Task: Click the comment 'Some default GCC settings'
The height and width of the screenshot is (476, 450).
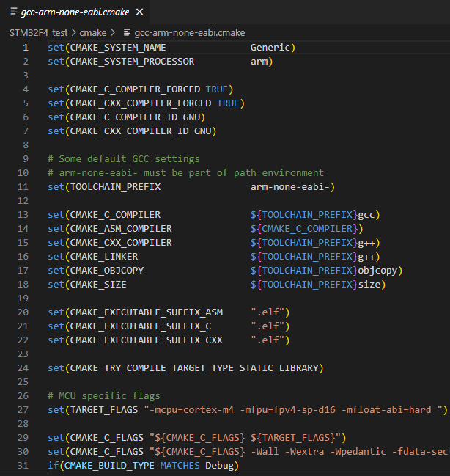Action: (x=124, y=159)
